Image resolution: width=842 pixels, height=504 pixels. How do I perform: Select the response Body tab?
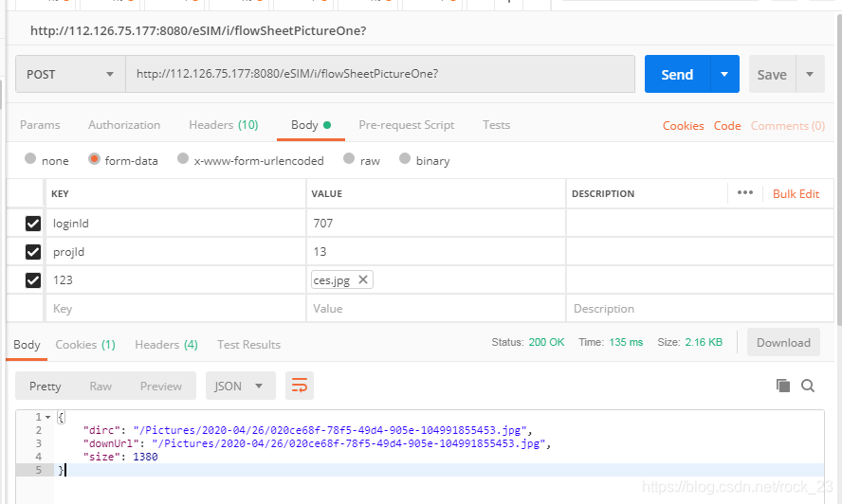click(27, 345)
